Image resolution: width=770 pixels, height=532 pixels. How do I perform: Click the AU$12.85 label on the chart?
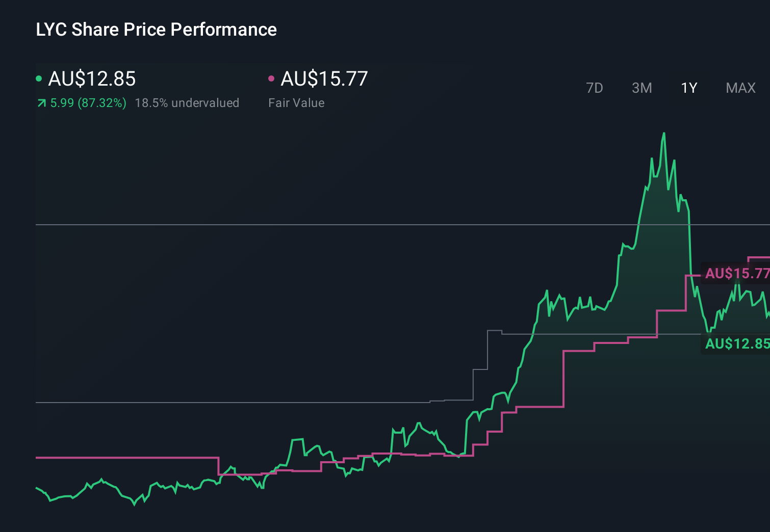pyautogui.click(x=737, y=343)
